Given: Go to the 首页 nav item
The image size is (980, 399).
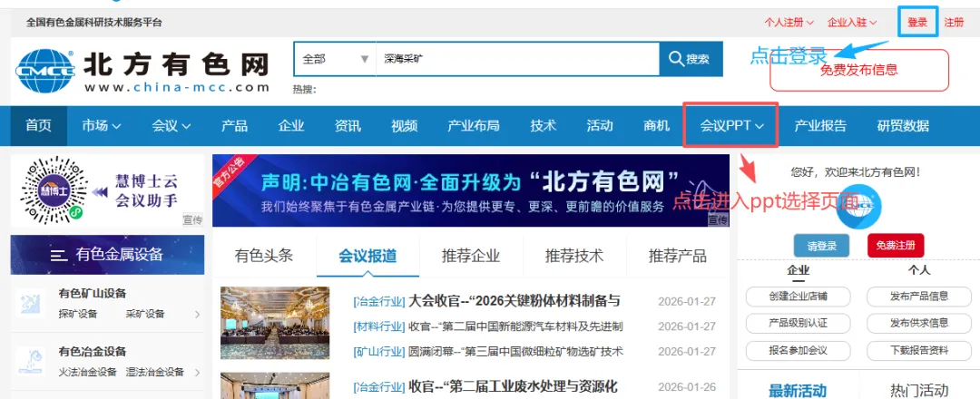Looking at the screenshot, I should tap(39, 125).
